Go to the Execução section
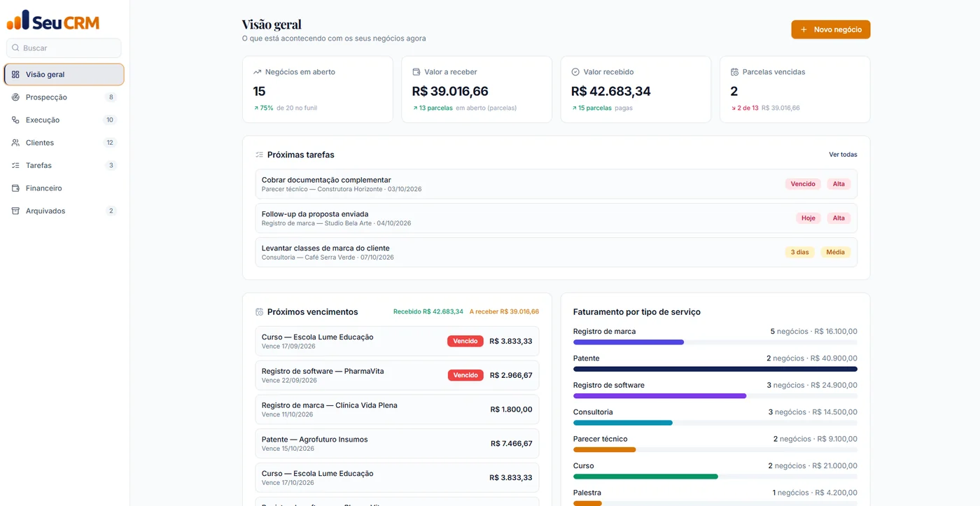The height and width of the screenshot is (506, 980). click(64, 120)
